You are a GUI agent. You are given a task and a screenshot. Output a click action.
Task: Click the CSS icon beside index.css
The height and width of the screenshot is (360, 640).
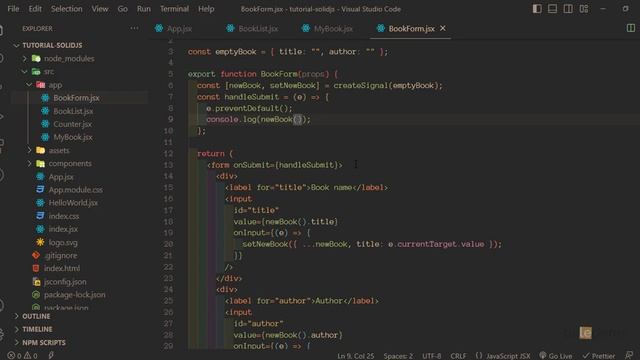(x=40, y=216)
